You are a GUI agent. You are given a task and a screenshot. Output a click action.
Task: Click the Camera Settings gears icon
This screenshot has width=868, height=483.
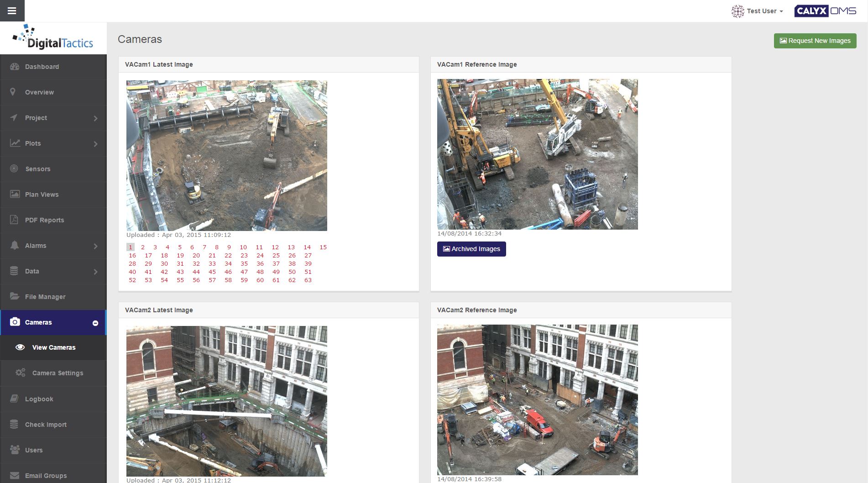point(20,373)
